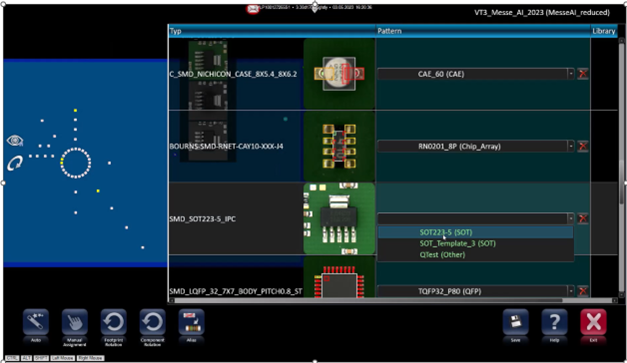
Task: Click the Right Mouse indicator
Action: (90, 358)
